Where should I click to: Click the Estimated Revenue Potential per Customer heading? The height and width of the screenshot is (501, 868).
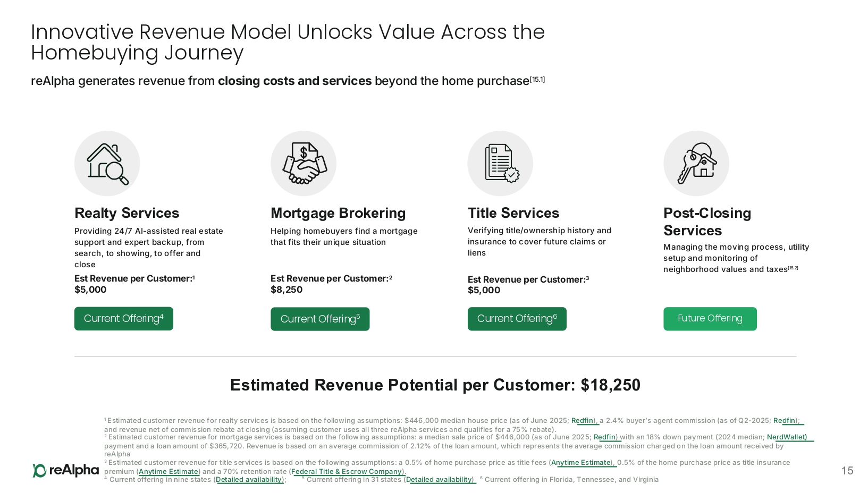point(435,385)
